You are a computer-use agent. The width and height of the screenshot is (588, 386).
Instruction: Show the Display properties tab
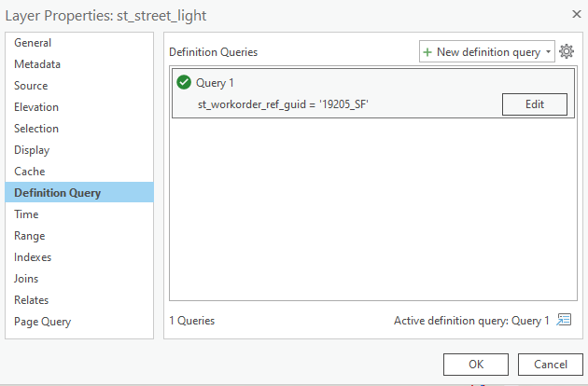pyautogui.click(x=32, y=150)
